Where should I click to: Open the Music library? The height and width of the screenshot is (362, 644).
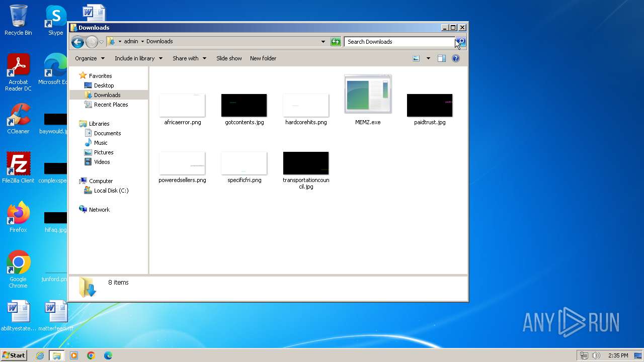pos(101,143)
